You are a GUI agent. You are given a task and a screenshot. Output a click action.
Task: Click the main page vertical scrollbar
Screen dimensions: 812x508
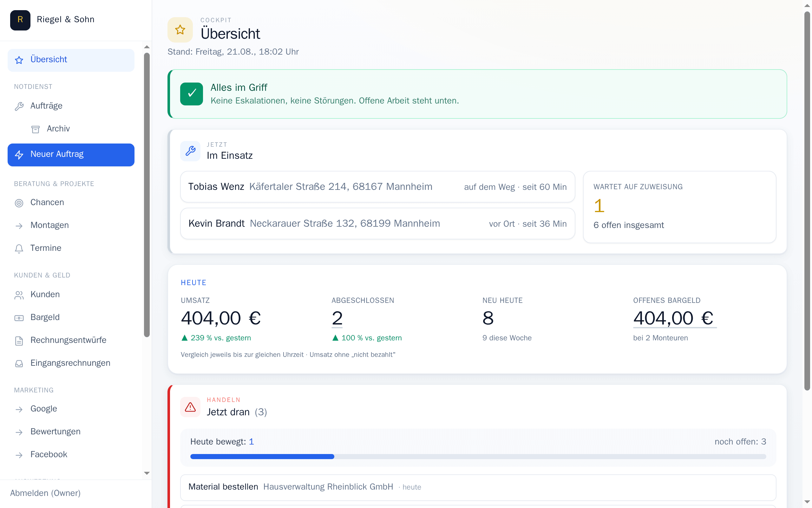pos(807,201)
